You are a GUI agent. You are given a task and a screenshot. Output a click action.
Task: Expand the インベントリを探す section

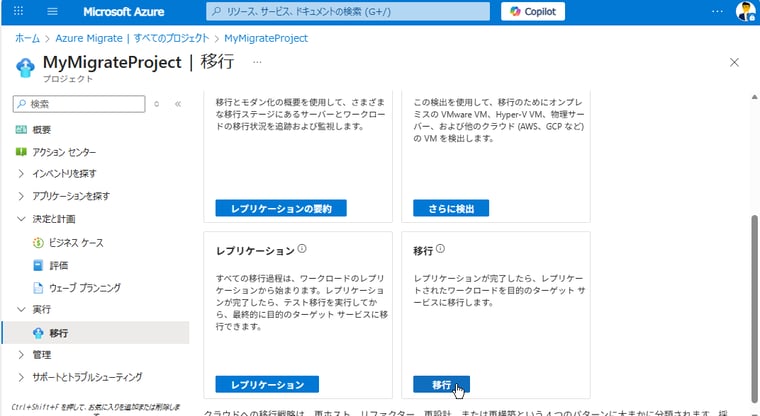pyautogui.click(x=21, y=174)
